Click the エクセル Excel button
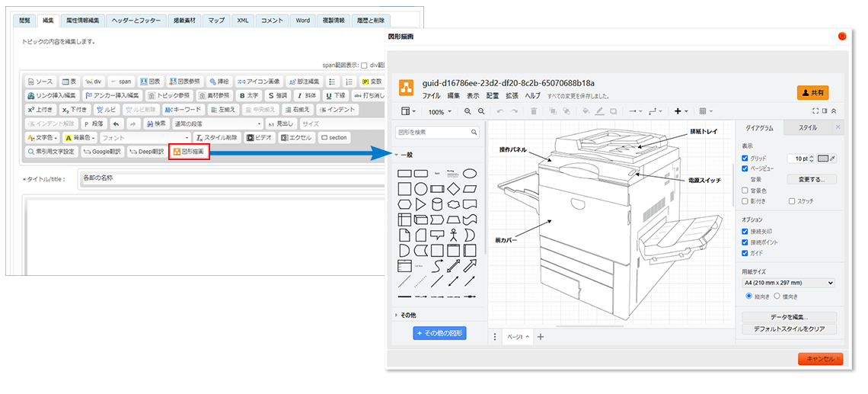 [296, 137]
